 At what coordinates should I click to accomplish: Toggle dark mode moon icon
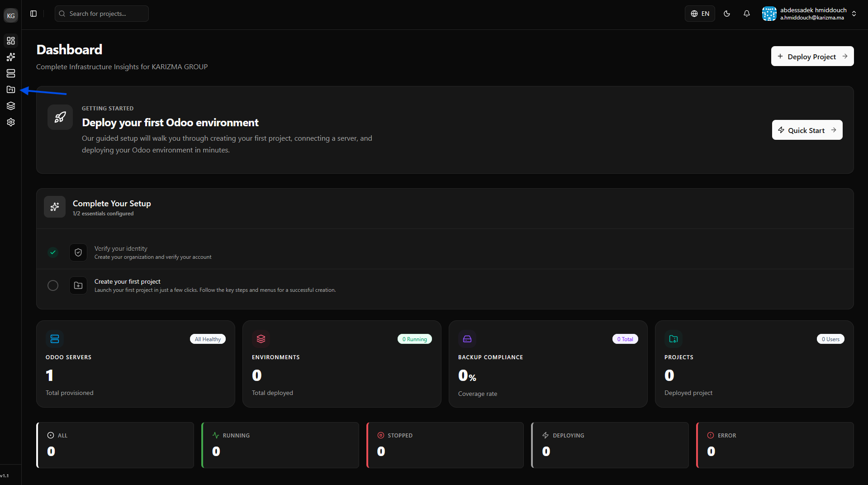pos(727,14)
